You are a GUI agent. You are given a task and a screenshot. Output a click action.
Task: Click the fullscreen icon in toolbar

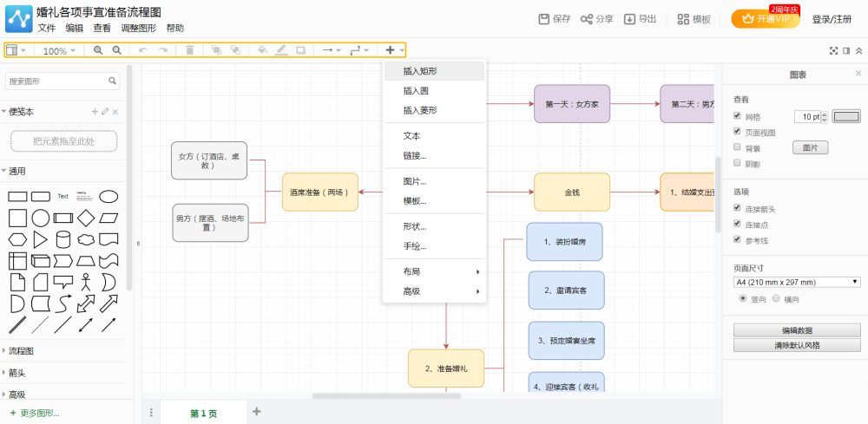click(x=833, y=51)
